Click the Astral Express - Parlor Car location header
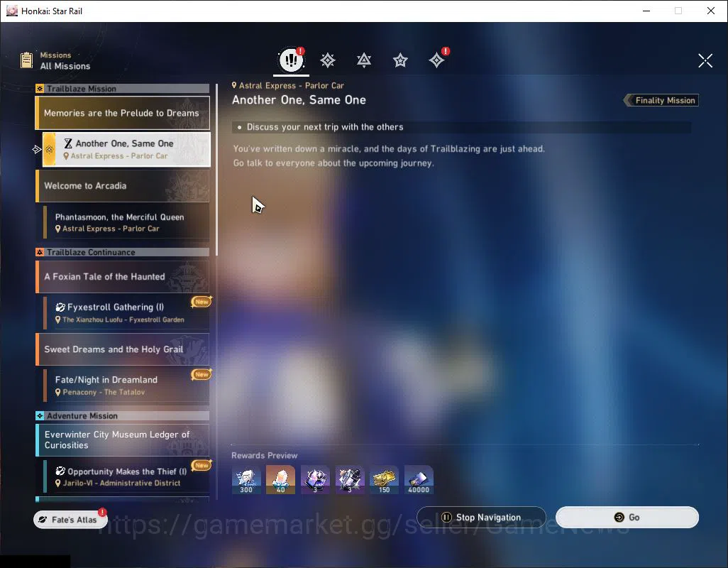728x568 pixels. (x=288, y=85)
